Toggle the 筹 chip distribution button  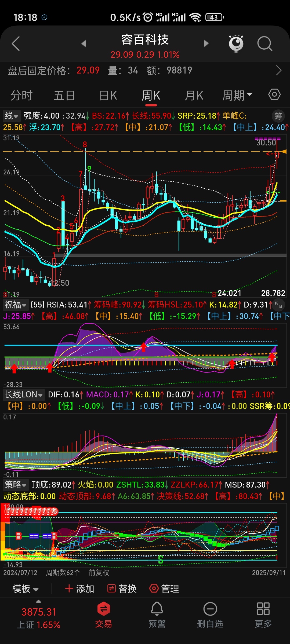[x=278, y=116]
